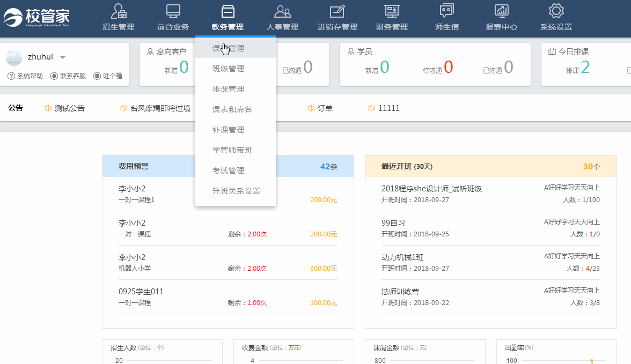This screenshot has height=364, width=631.
Task: Choose 班级管理 from the dropdown menu
Action: click(x=229, y=69)
